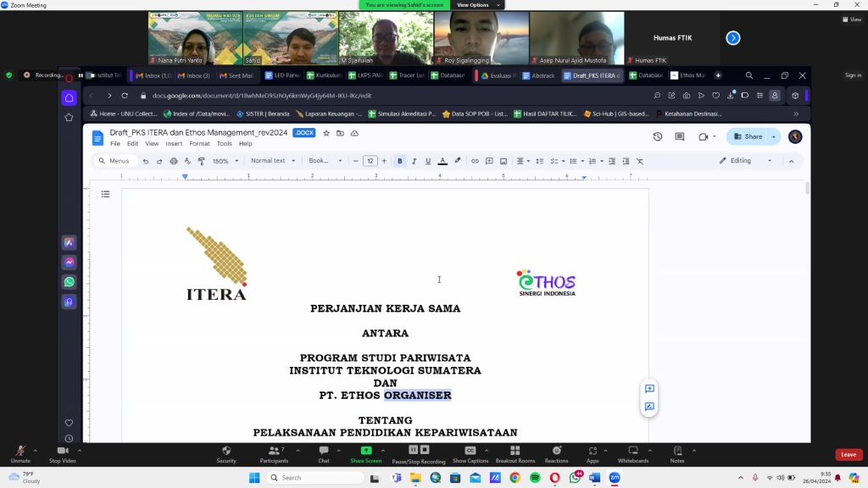Click the Share button
The width and height of the screenshot is (868, 488).
[748, 136]
